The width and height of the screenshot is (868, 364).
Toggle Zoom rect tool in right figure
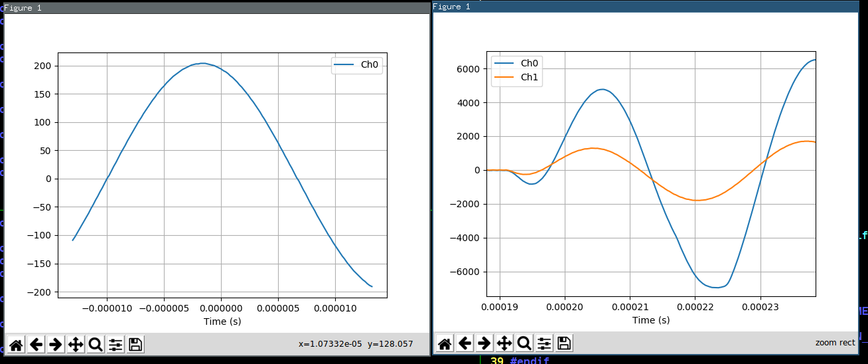[524, 343]
